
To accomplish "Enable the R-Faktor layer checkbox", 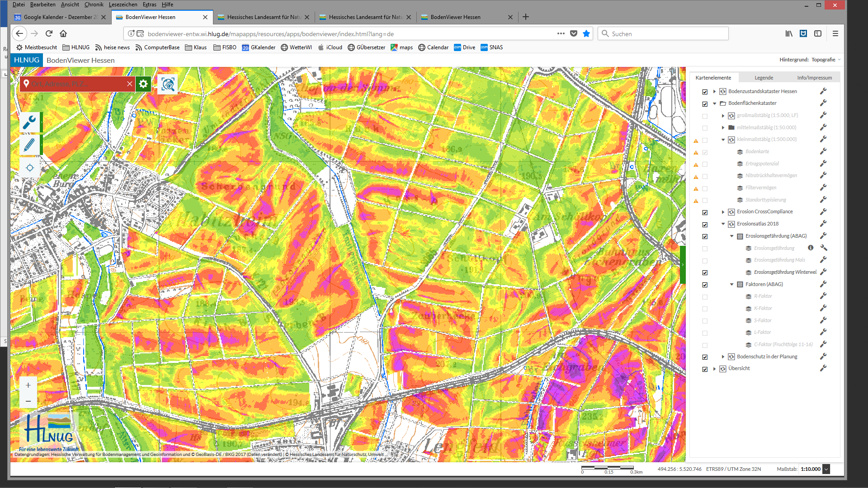I will [x=705, y=297].
